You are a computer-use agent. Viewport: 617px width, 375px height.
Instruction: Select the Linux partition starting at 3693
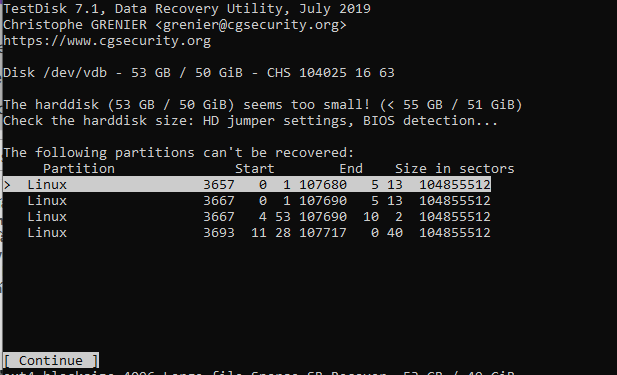click(247, 233)
